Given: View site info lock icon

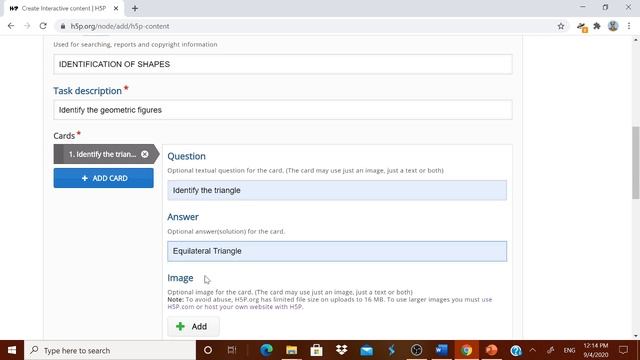Looking at the screenshot, I should [x=62, y=26].
